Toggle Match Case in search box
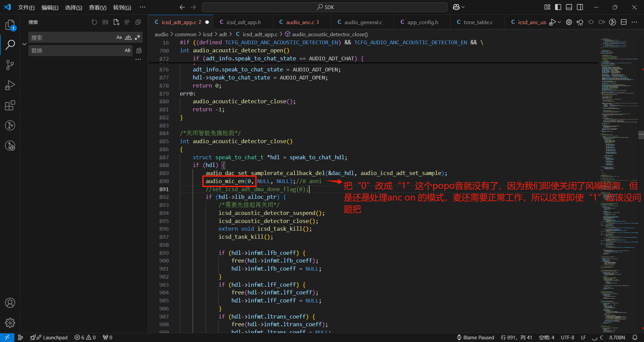644x342 pixels. click(119, 38)
